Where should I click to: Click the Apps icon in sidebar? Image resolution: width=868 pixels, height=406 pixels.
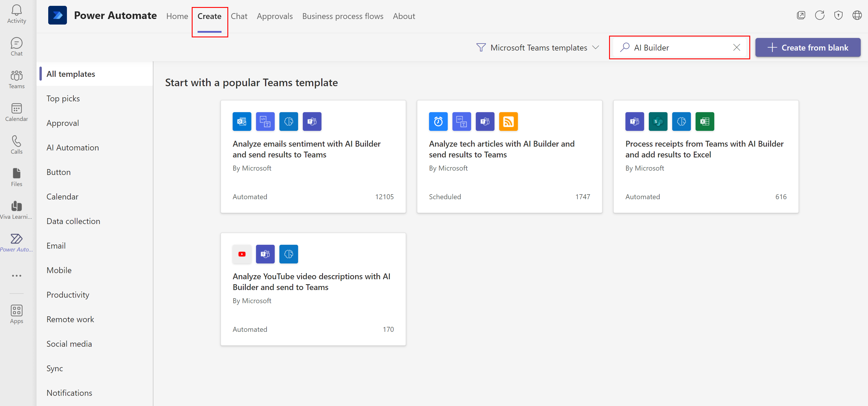(x=17, y=311)
